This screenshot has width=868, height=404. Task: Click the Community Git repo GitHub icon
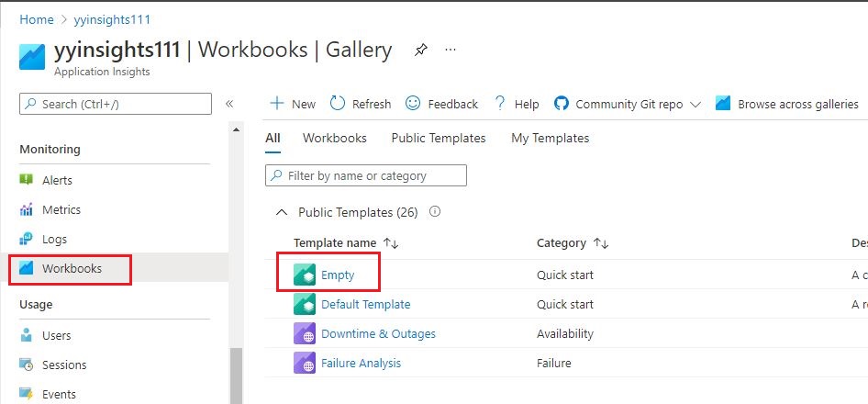coord(562,104)
